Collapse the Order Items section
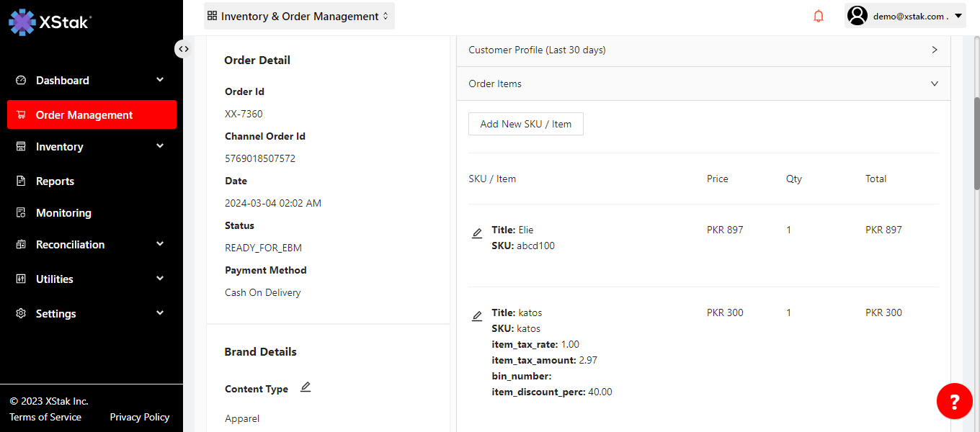 (934, 84)
